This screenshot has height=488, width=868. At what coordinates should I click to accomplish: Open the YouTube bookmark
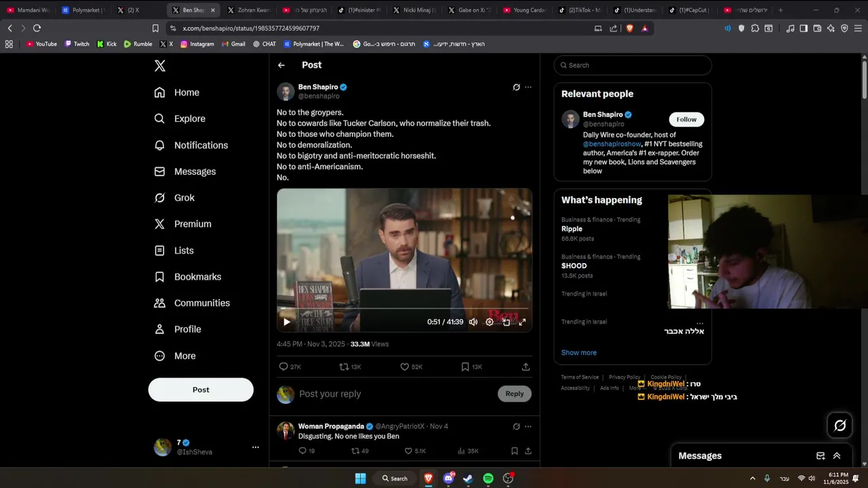tap(41, 44)
